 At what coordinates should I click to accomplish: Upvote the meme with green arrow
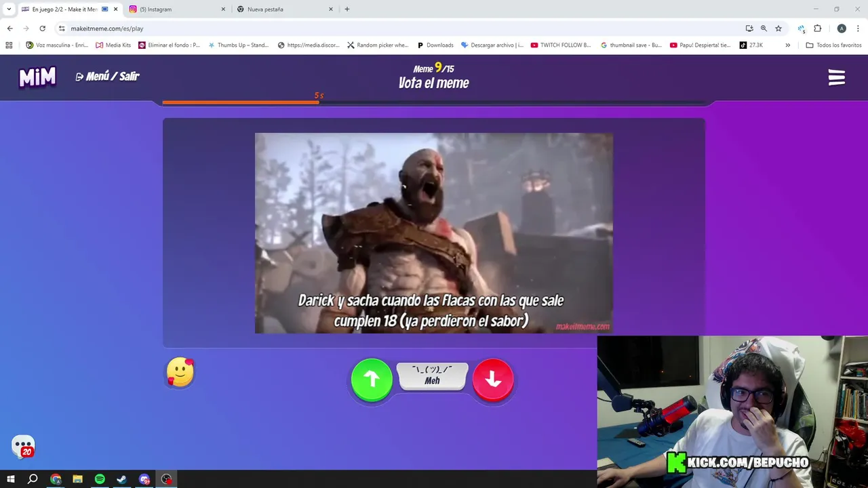pos(372,380)
